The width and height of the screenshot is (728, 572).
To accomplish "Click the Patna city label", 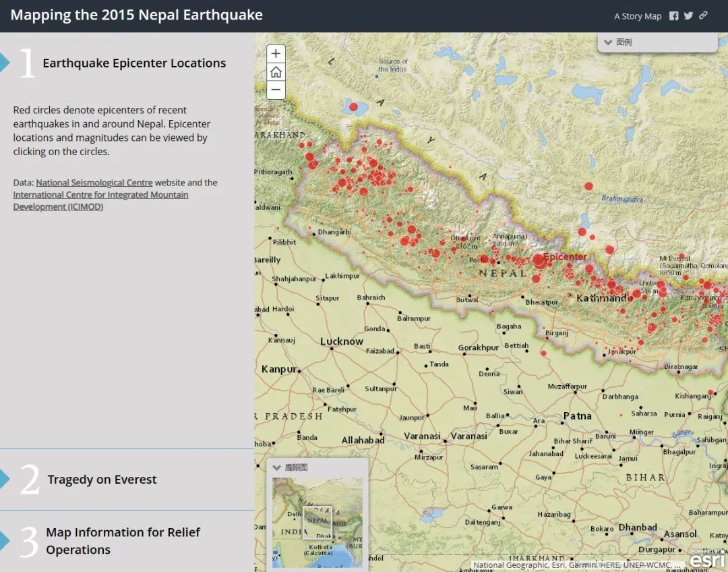I will (578, 416).
